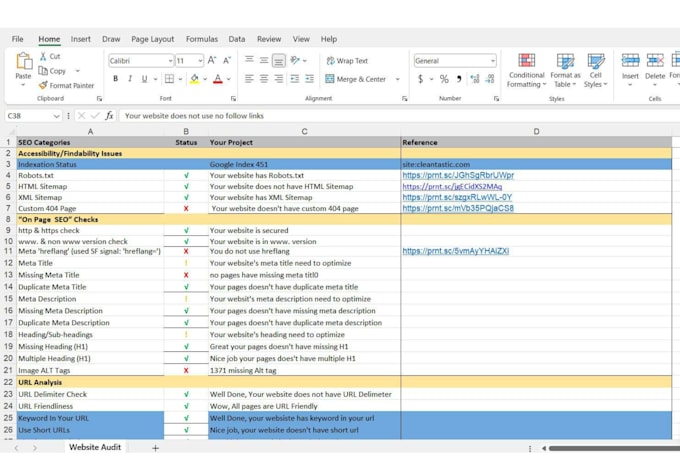Apply the yellow Fill Color
The image size is (680, 459).
(195, 79)
